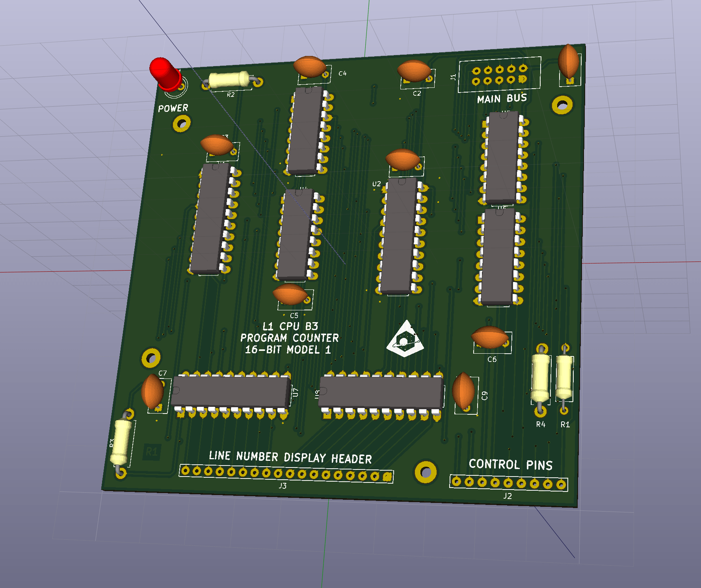
Task: Click the MAIN BUS silkscreen text
Action: tap(502, 98)
